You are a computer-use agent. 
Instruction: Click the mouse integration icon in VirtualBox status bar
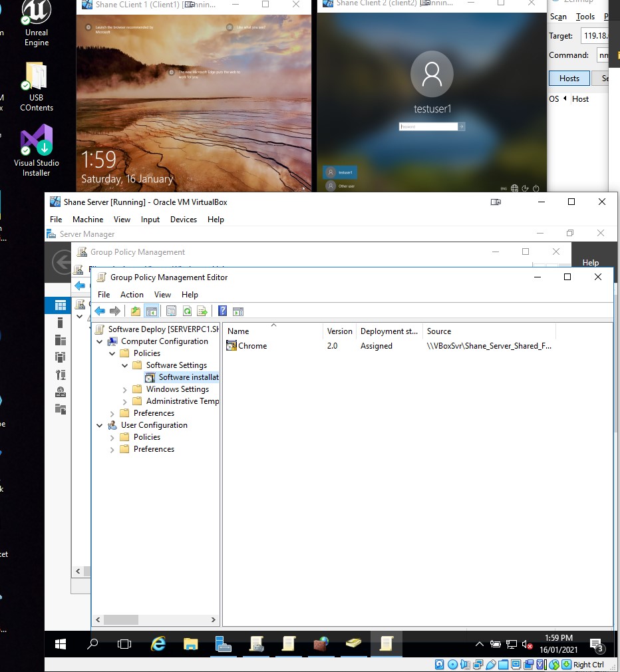(554, 665)
